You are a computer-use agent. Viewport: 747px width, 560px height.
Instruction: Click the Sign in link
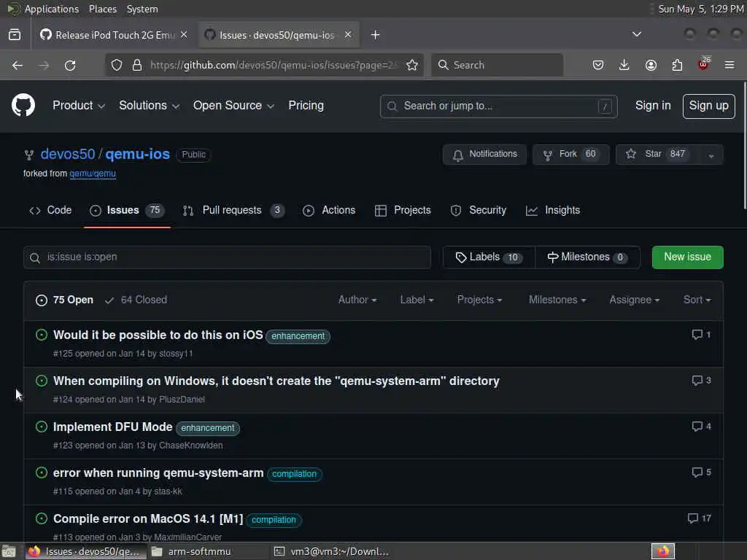click(653, 106)
